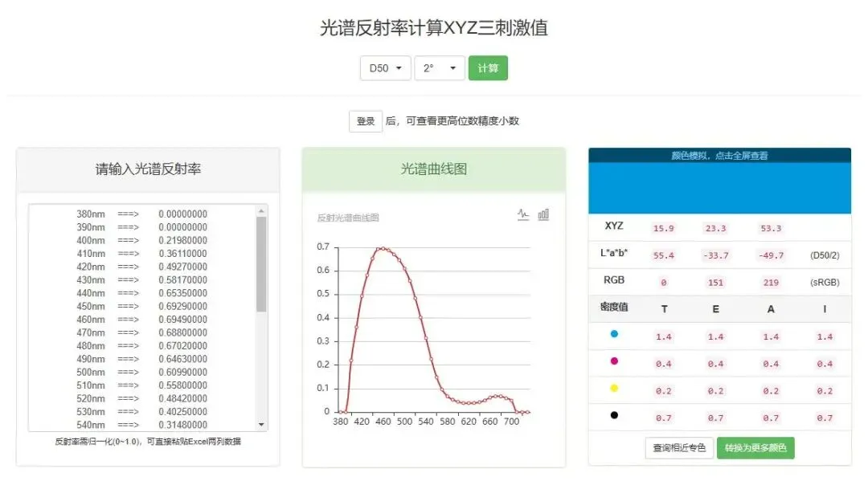Open the D50 illuminant dropdown
868x481 pixels.
click(x=385, y=68)
